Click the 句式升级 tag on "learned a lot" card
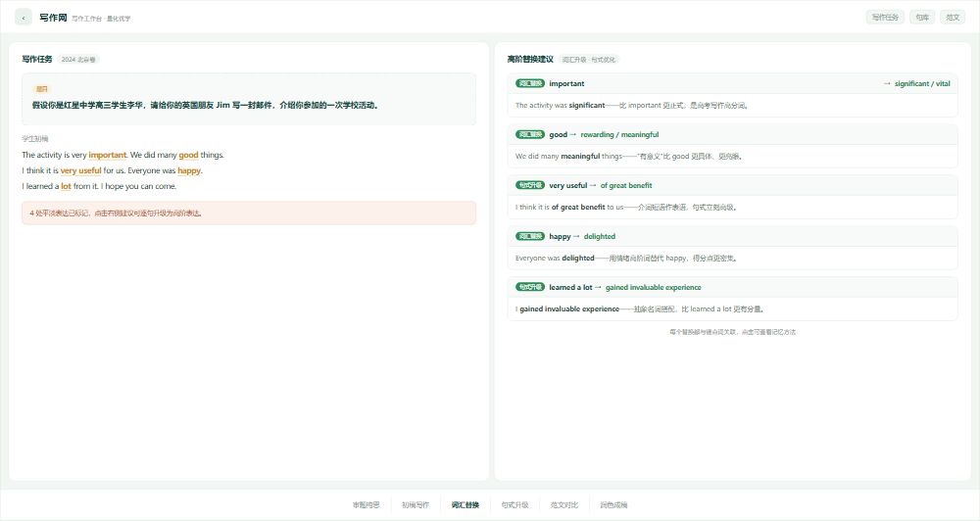Viewport: 980px width, 521px height. [x=530, y=287]
